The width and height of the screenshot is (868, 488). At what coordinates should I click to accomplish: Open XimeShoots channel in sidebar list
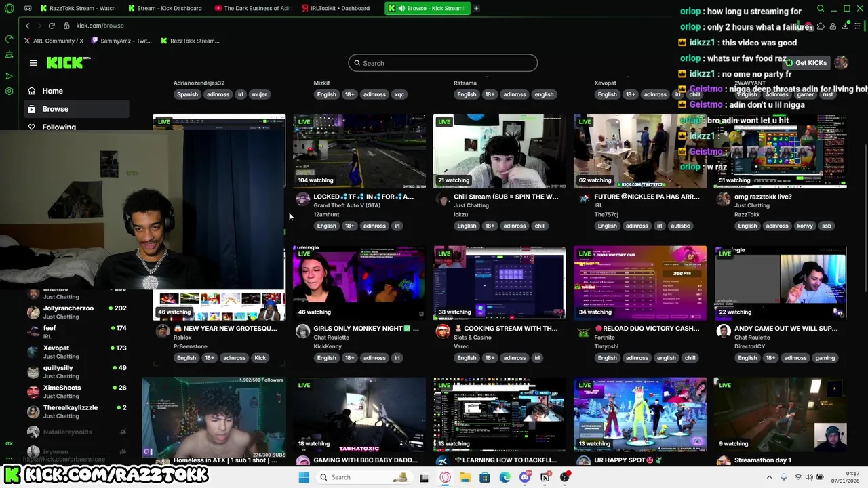76,391
